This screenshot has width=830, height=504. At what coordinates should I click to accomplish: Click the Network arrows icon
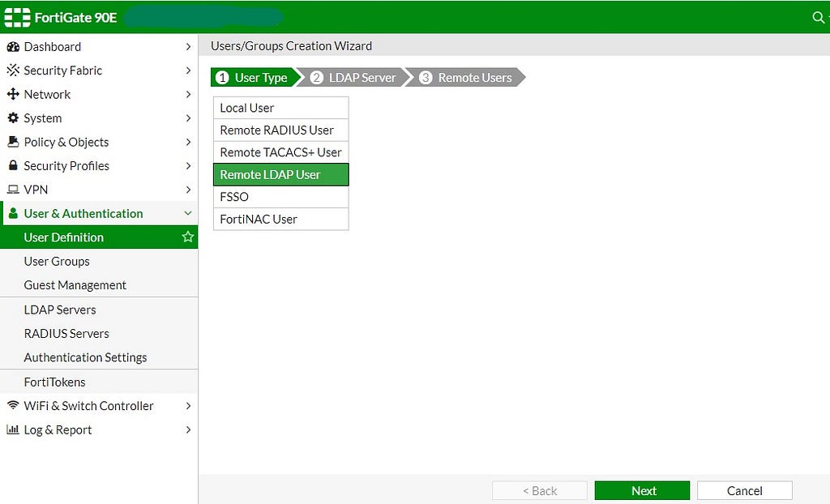13,94
